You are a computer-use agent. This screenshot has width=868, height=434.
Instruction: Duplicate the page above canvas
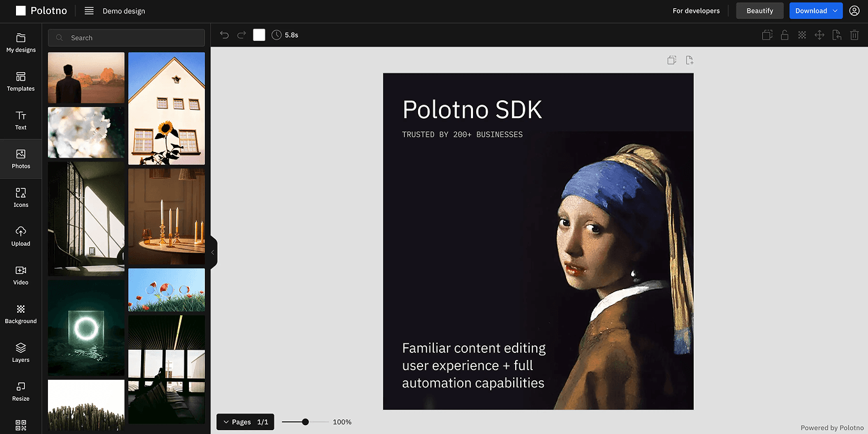pos(672,60)
